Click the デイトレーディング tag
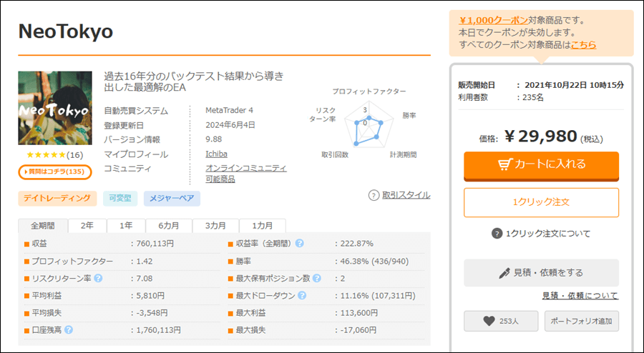 57,199
